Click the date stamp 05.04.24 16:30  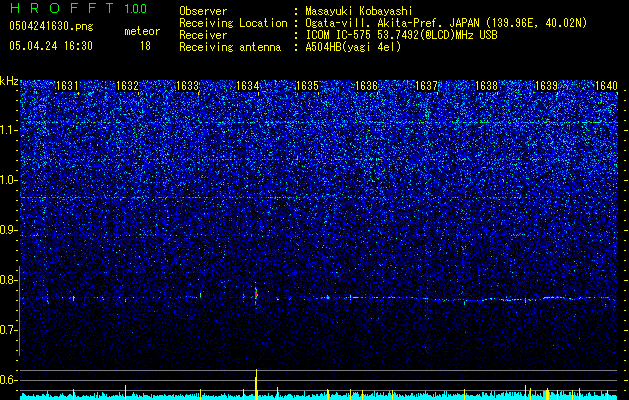point(51,46)
